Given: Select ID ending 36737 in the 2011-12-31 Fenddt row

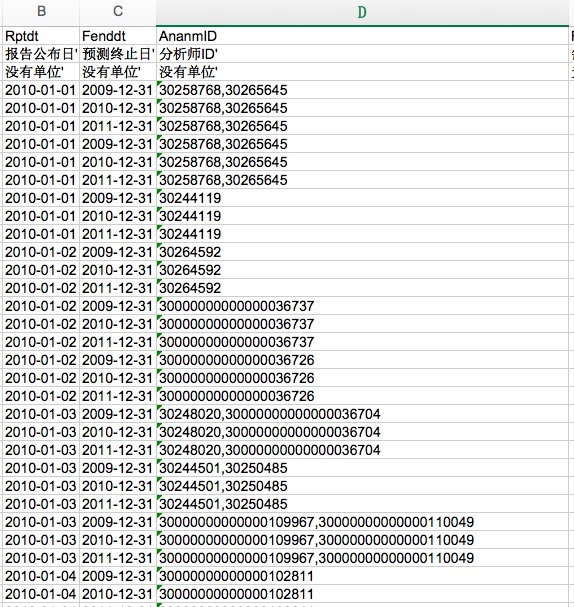Looking at the screenshot, I should [x=362, y=342].
